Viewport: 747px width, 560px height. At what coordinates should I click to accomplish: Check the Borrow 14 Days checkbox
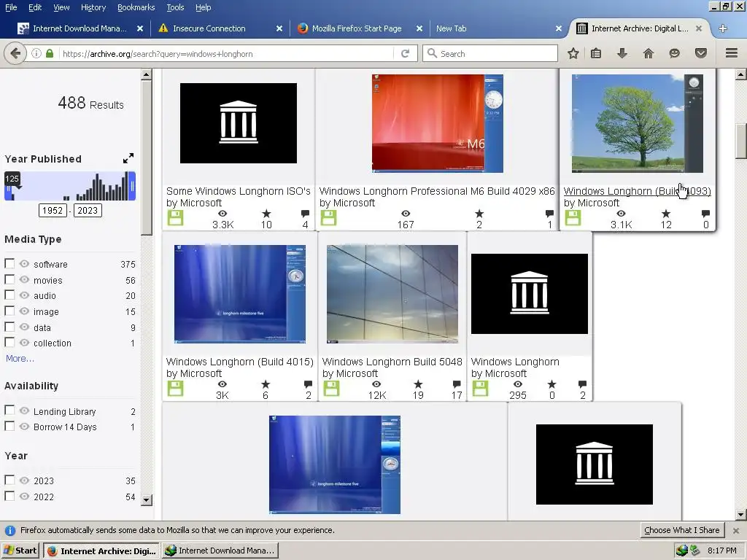point(9,426)
